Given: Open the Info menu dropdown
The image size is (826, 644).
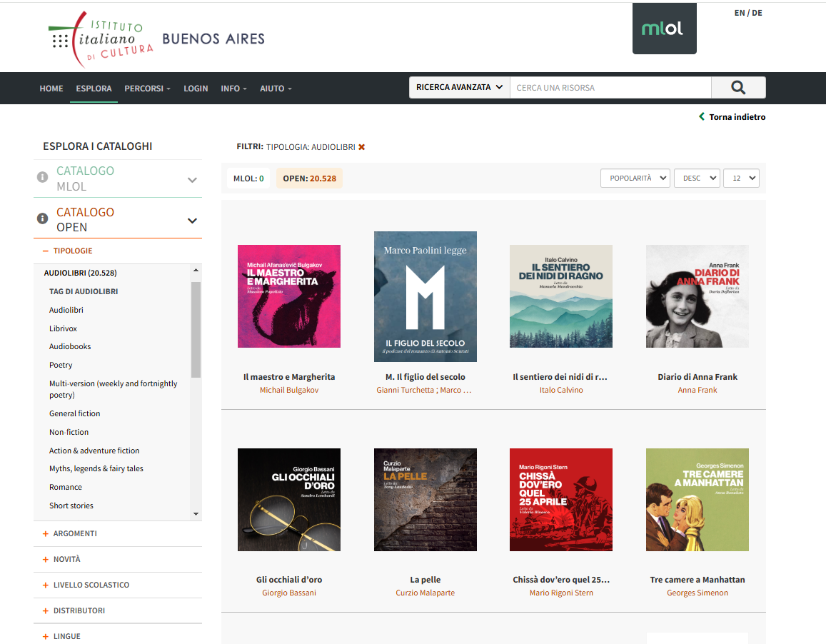Looking at the screenshot, I should point(234,89).
